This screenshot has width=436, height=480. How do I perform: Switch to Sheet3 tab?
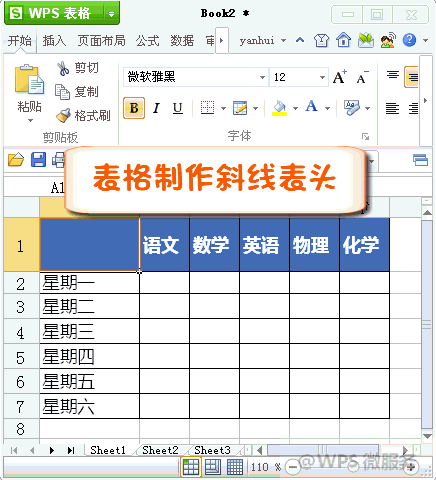(212, 450)
